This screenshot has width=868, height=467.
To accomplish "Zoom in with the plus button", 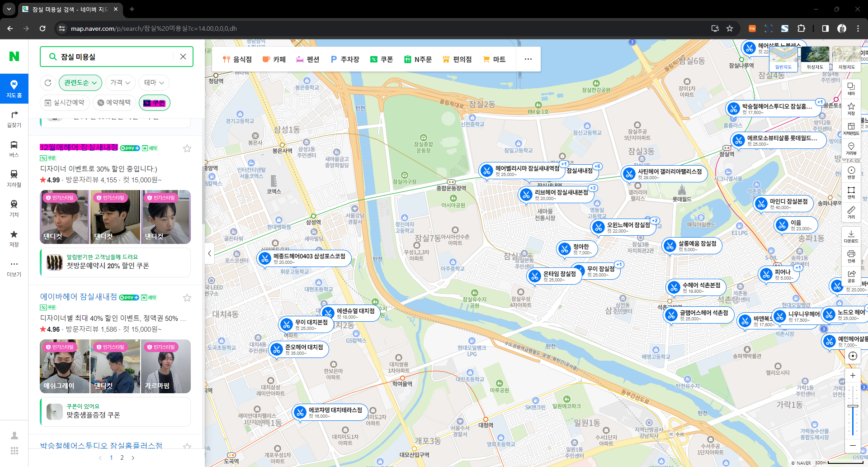I will tap(853, 375).
